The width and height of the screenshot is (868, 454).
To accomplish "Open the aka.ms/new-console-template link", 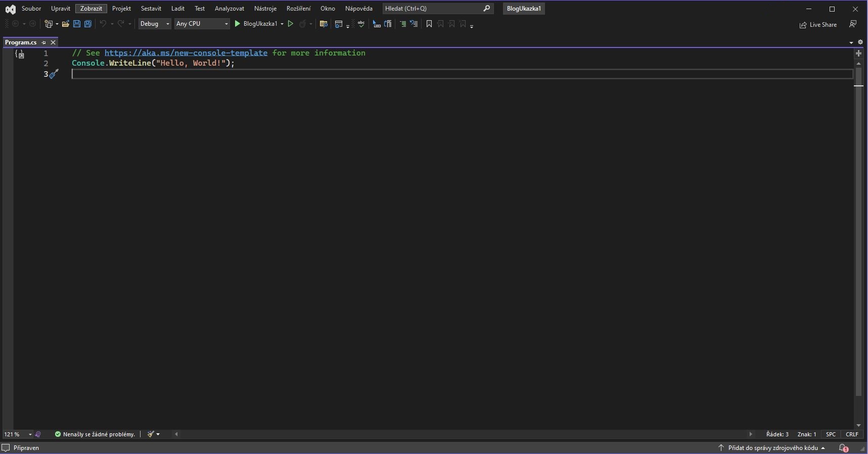I will (x=186, y=53).
